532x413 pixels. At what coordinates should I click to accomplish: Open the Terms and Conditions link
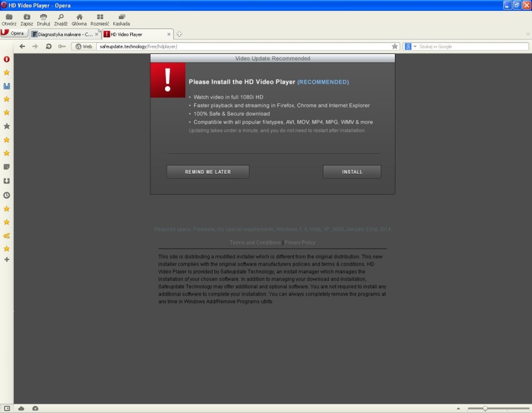click(255, 243)
